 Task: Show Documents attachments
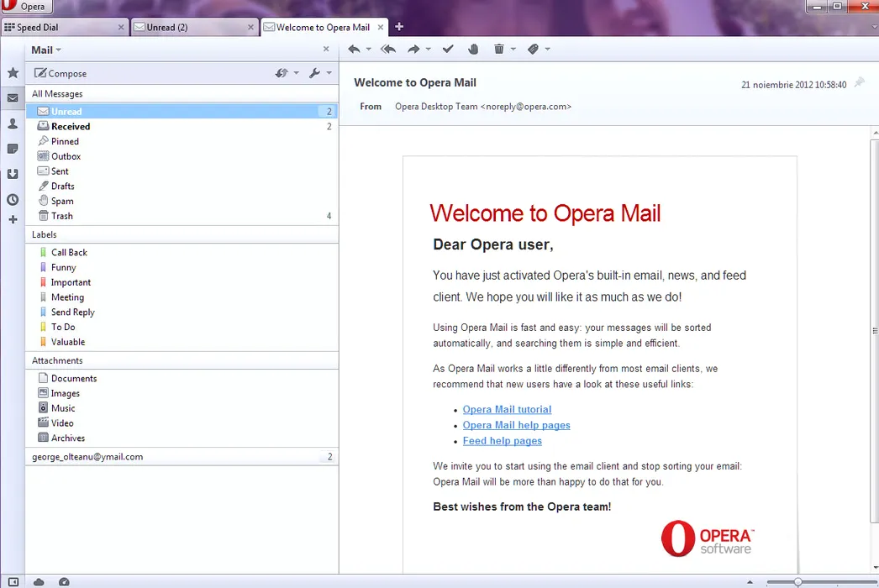[x=182, y=378]
